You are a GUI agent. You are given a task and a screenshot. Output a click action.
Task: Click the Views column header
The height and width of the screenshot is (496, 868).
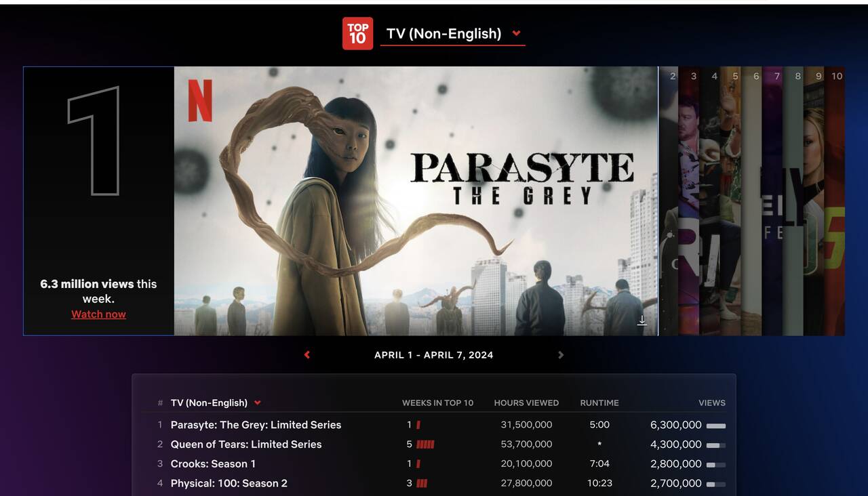tap(712, 402)
